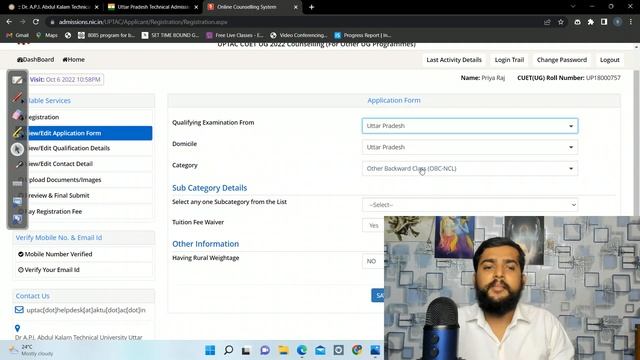Open the Domicile dropdown
Screen dimensions: 640x360
point(470,147)
